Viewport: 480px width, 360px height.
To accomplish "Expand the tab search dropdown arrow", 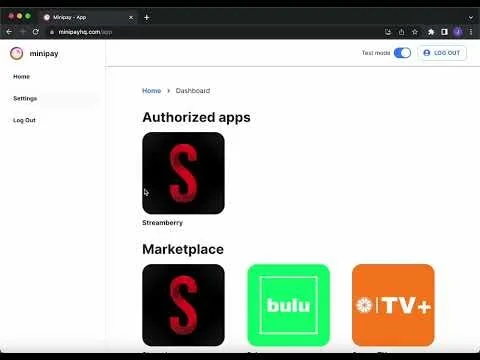I will tap(471, 17).
